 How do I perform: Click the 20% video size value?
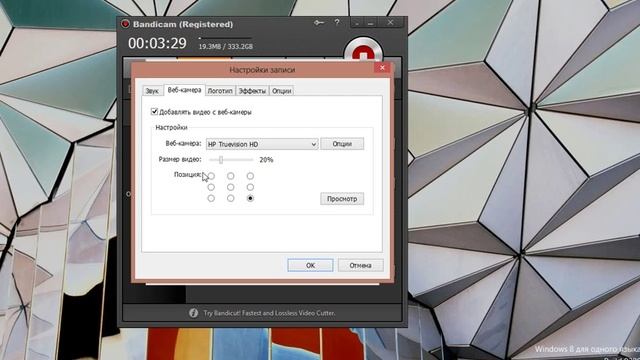coord(266,160)
